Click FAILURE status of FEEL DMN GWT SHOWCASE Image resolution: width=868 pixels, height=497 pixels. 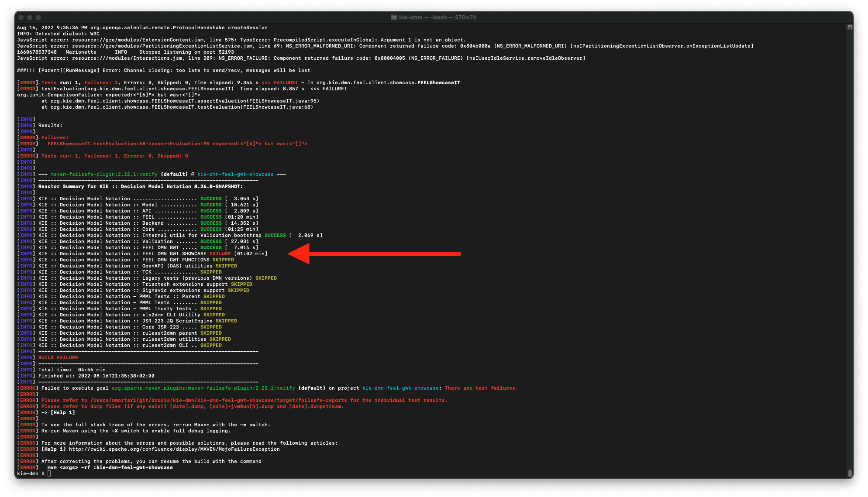coord(220,254)
